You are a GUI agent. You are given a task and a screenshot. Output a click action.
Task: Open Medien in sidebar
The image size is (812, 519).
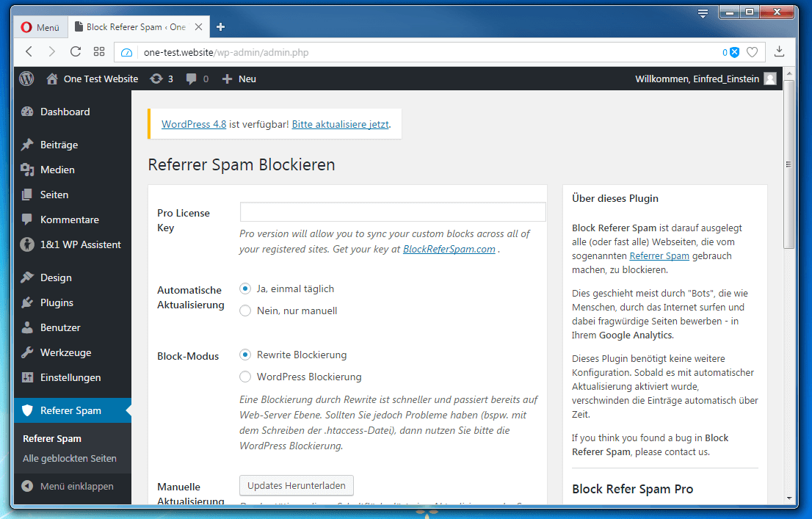[x=73, y=170]
